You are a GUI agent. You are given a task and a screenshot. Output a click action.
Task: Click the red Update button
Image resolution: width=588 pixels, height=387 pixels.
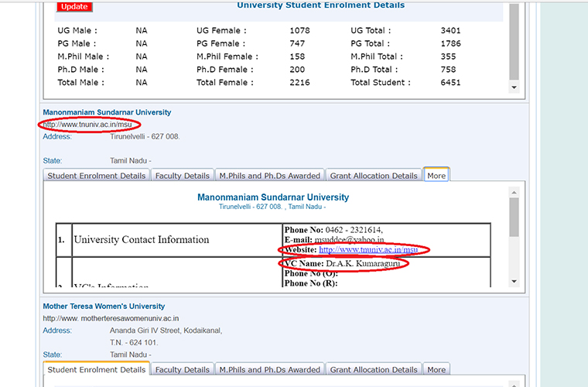(74, 6)
